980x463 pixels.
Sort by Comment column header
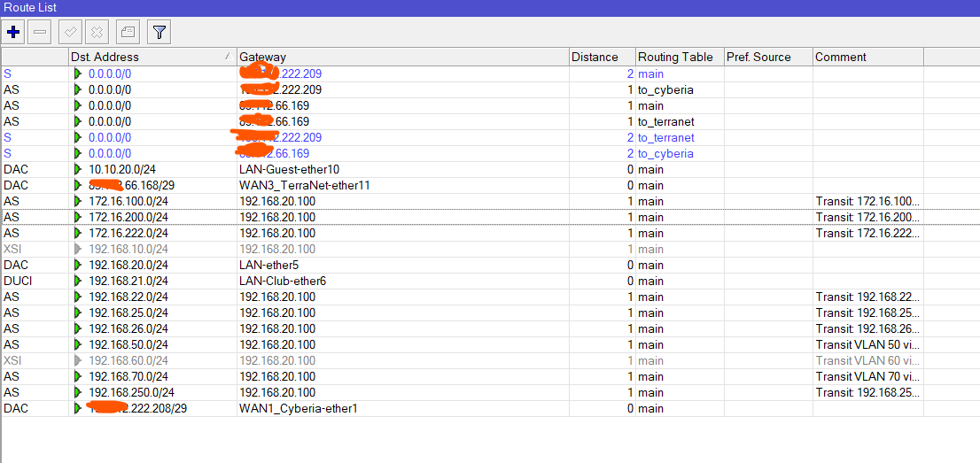pyautogui.click(x=868, y=57)
